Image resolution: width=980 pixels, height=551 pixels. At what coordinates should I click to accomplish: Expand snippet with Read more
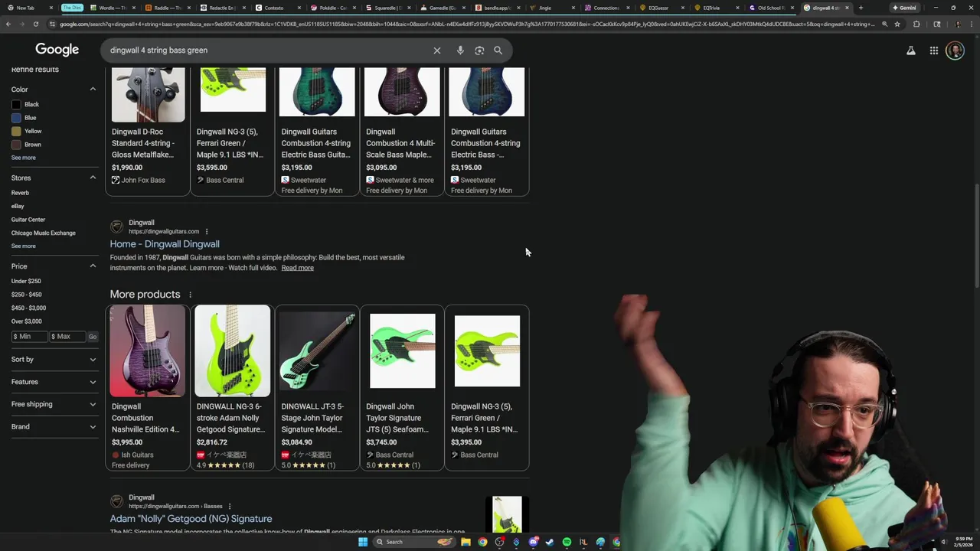point(297,268)
